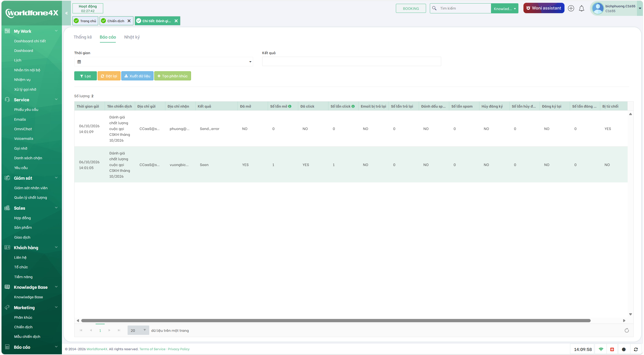Viewport: 644px width, 355px height.
Task: Click the Tìm kiếm search field
Action: coord(464,8)
